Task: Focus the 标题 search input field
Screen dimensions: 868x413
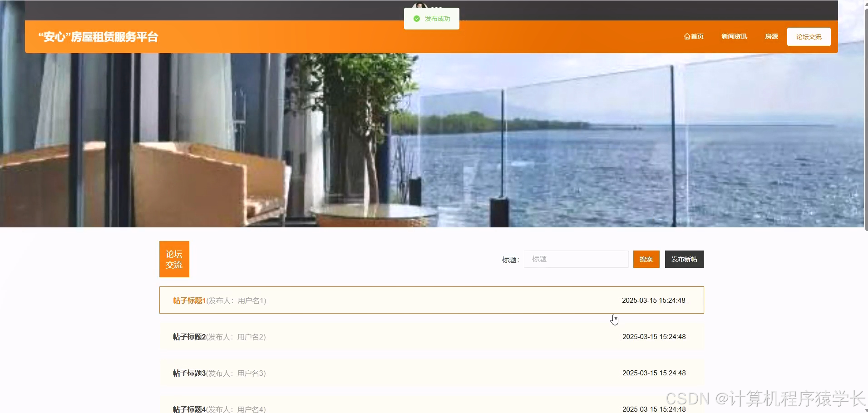Action: [576, 259]
